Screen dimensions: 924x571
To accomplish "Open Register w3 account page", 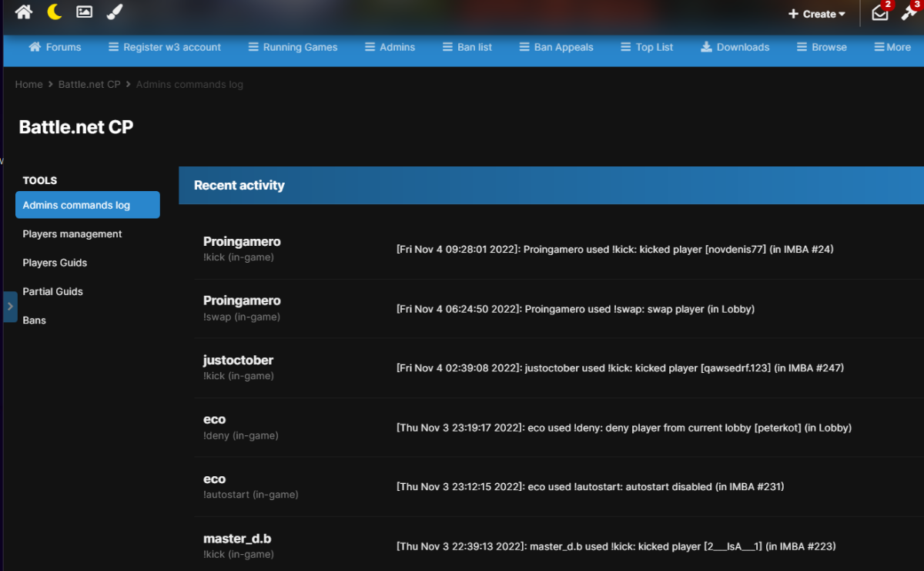I will click(x=164, y=47).
